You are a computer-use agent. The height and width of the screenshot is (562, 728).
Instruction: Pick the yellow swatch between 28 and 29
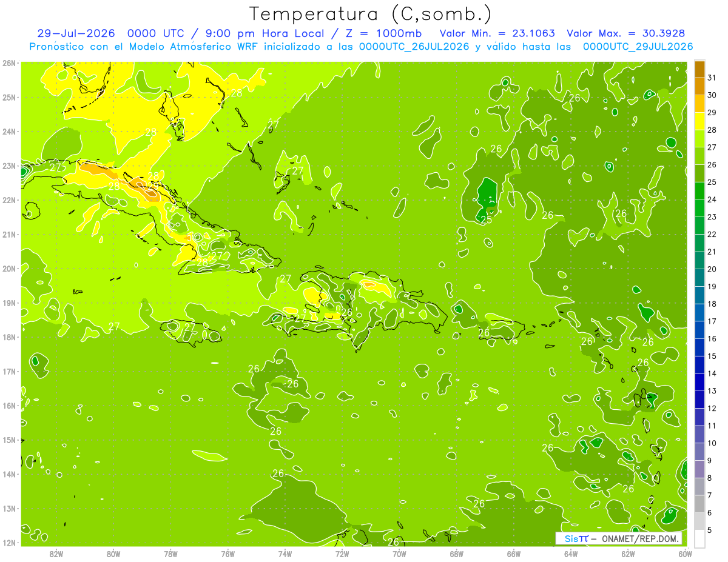pos(699,121)
